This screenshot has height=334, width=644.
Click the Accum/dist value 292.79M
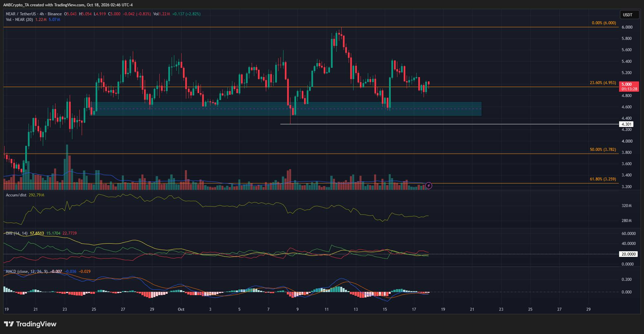[37, 195]
